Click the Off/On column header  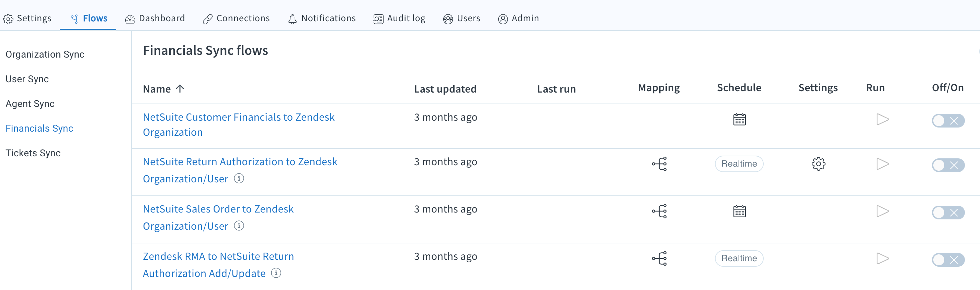click(948, 88)
